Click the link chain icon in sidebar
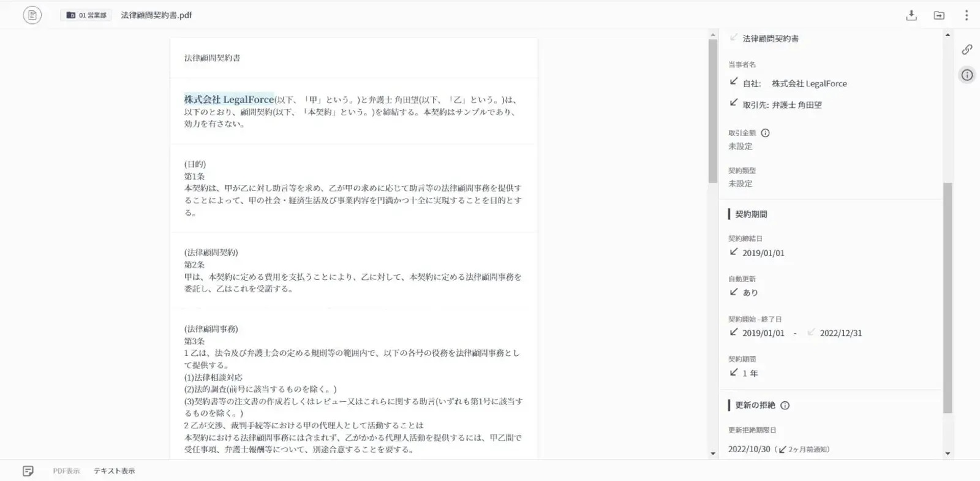Screen dimensions: 980x481 (x=967, y=49)
